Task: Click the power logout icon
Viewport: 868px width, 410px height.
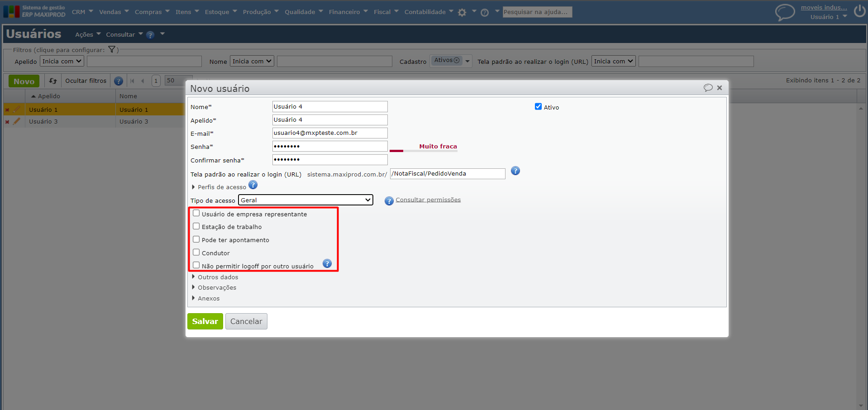Action: pyautogui.click(x=859, y=11)
